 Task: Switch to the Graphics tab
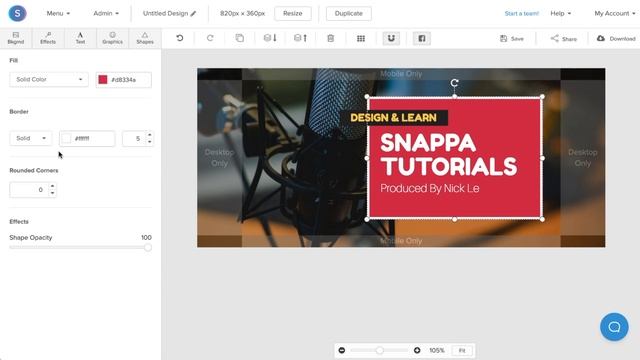(x=113, y=38)
